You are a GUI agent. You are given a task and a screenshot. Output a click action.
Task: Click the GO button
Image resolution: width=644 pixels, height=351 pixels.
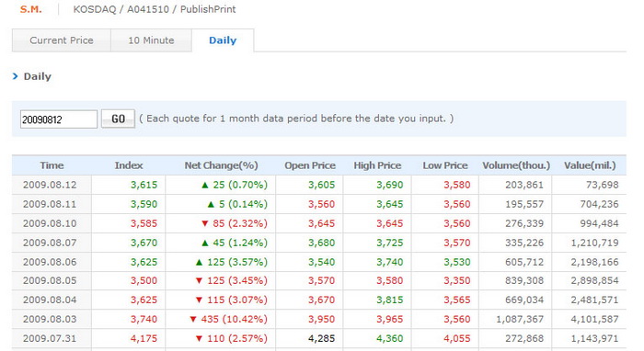118,119
